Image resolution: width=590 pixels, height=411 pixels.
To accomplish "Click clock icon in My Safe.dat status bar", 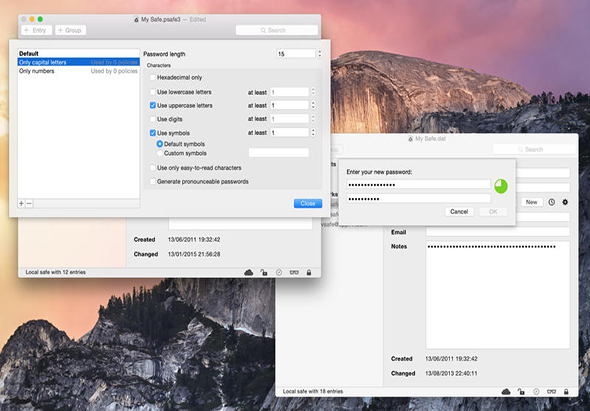I will pos(536,391).
